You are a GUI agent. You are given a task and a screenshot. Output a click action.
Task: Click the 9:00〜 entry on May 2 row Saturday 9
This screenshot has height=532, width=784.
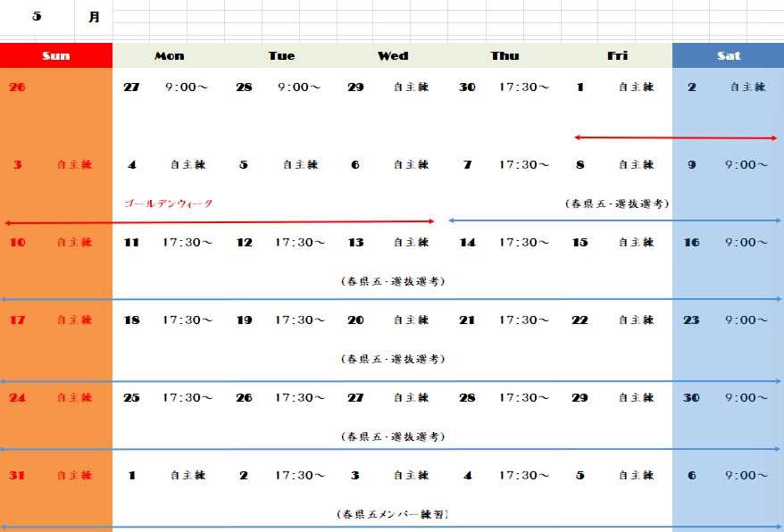tap(746, 164)
